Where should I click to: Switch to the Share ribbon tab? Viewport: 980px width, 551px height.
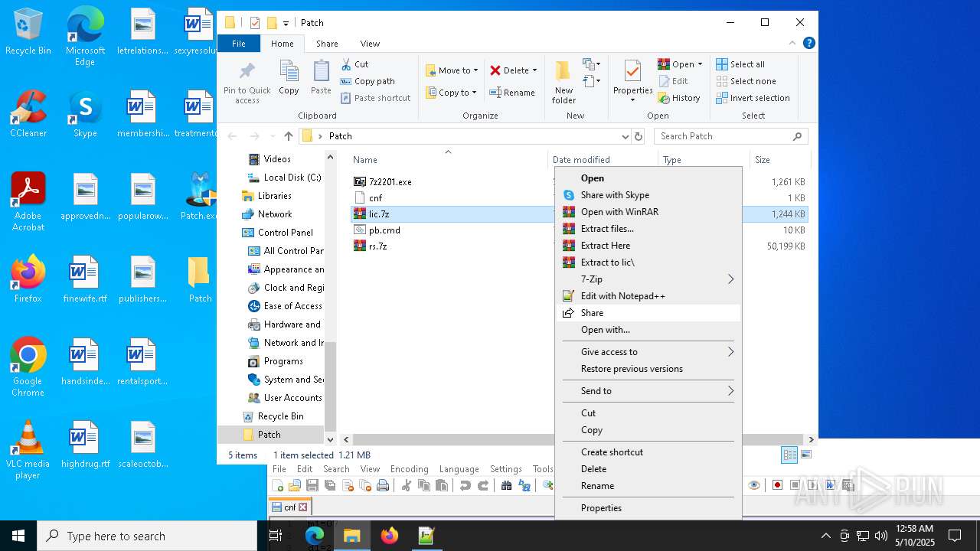point(327,44)
